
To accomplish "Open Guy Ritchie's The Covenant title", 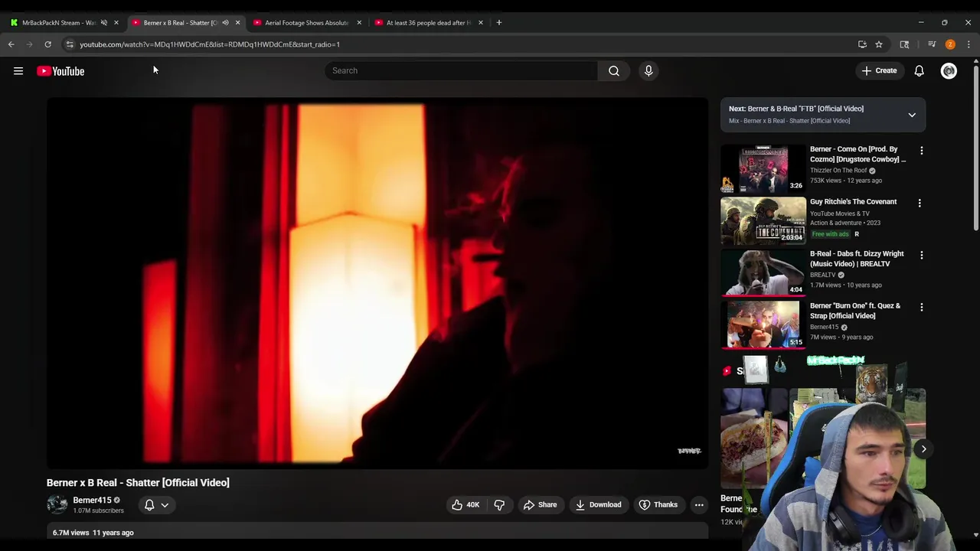I will click(x=853, y=202).
